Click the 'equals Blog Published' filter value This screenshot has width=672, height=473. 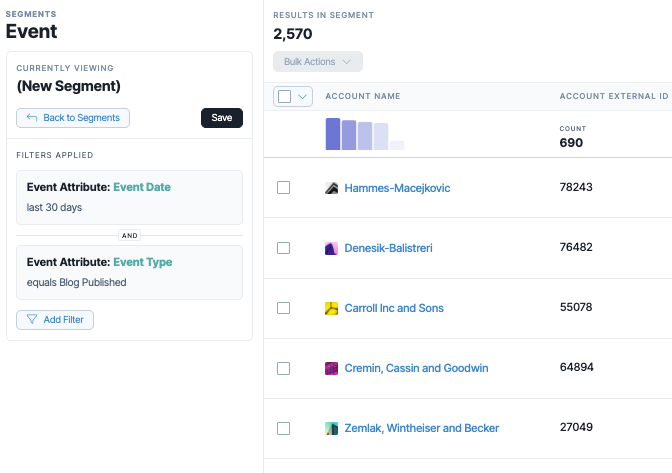click(76, 282)
